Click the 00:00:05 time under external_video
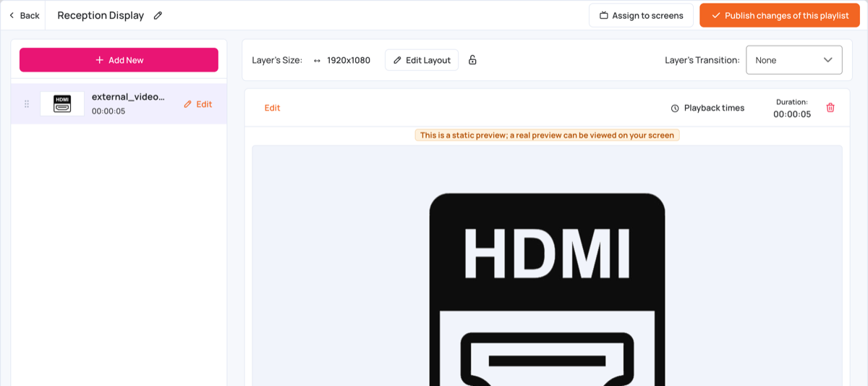Viewport: 868px width, 386px height. (x=109, y=112)
